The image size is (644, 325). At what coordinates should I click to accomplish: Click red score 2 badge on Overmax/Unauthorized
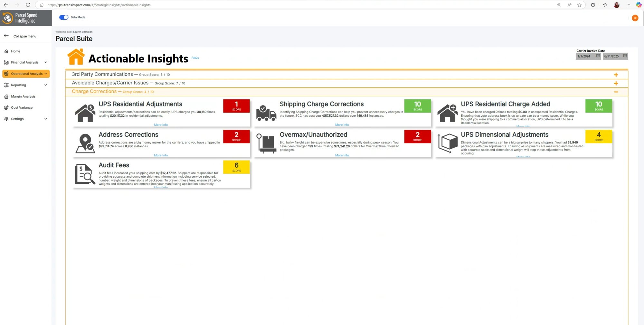(418, 136)
